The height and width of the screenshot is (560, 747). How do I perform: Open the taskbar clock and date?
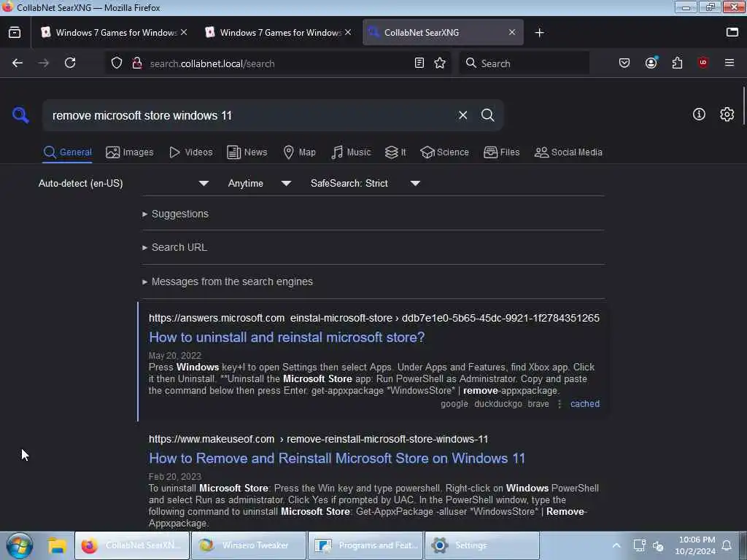[695, 545]
